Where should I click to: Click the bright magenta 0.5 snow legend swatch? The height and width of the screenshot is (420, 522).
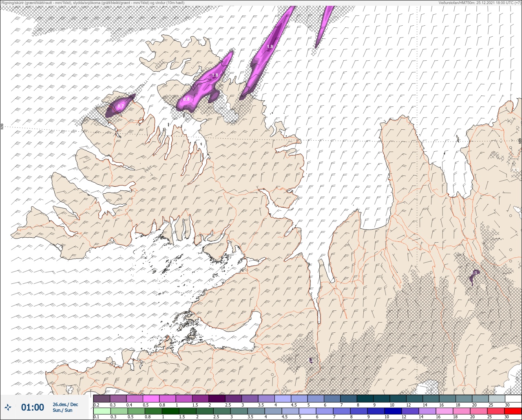[x=151, y=398]
